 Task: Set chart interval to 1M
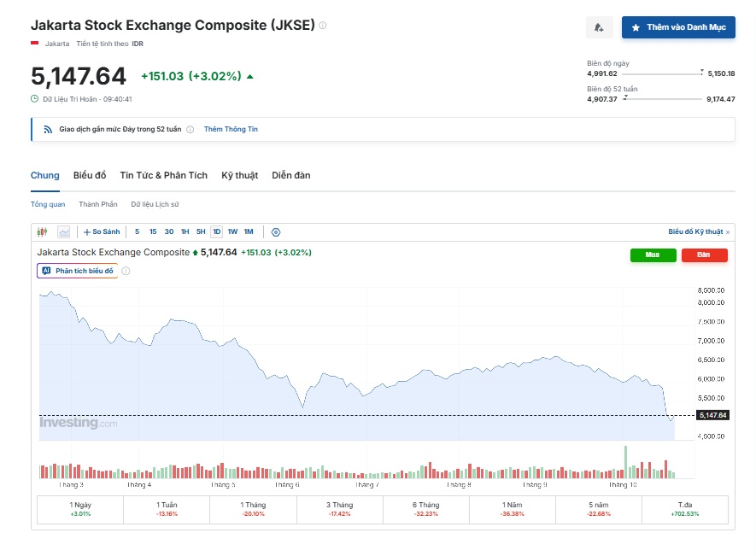[x=249, y=232]
